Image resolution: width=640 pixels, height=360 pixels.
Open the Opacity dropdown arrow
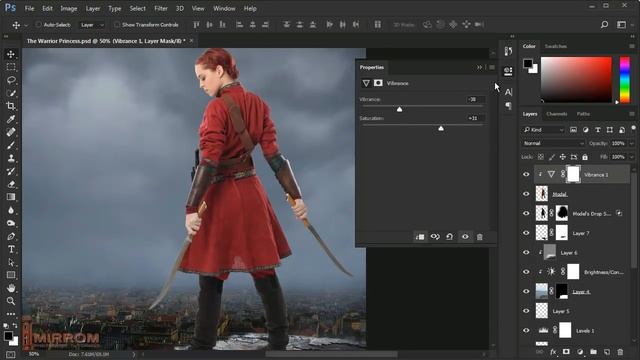pos(631,143)
